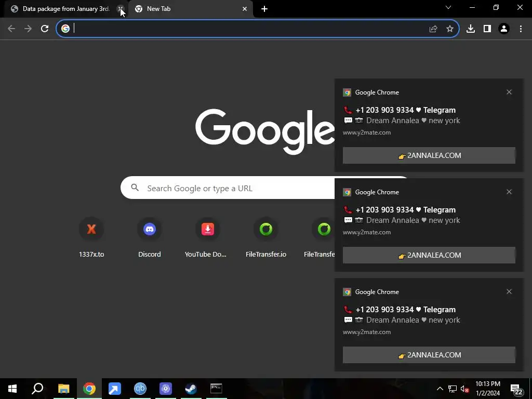The height and width of the screenshot is (399, 532).
Task: Open the purple app icon beside qBittorrent
Action: [165, 389]
